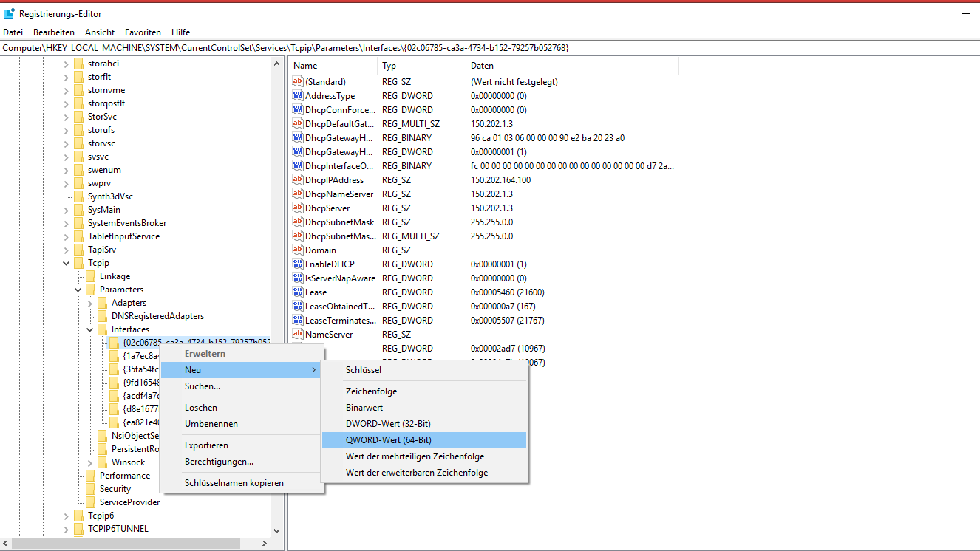Viewport: 980px width, 551px height.
Task: Click the binary icon beside AddressType
Action: click(x=298, y=96)
